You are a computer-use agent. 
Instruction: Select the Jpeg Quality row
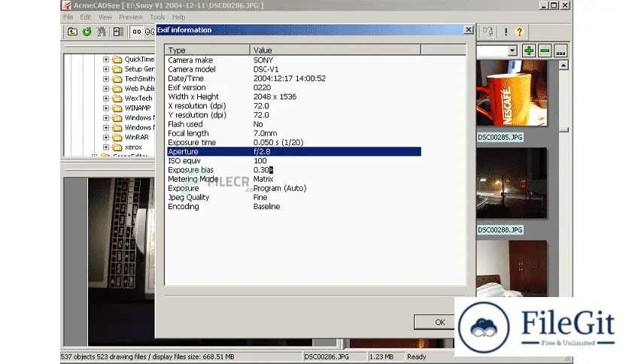click(x=294, y=197)
